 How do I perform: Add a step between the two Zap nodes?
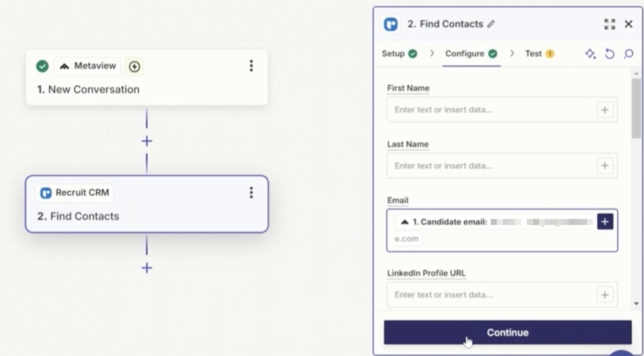pos(147,141)
